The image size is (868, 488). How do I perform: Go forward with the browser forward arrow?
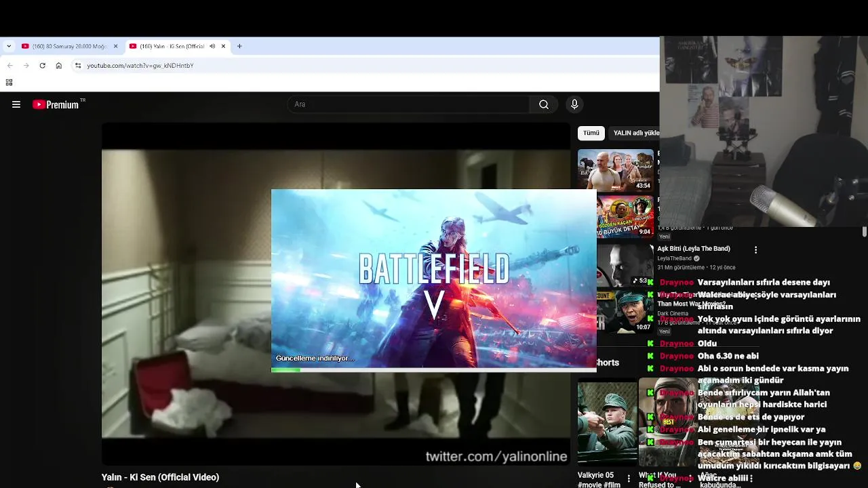(x=26, y=66)
